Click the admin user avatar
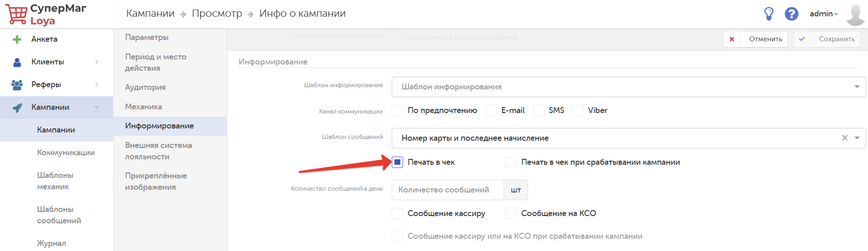 [x=855, y=14]
